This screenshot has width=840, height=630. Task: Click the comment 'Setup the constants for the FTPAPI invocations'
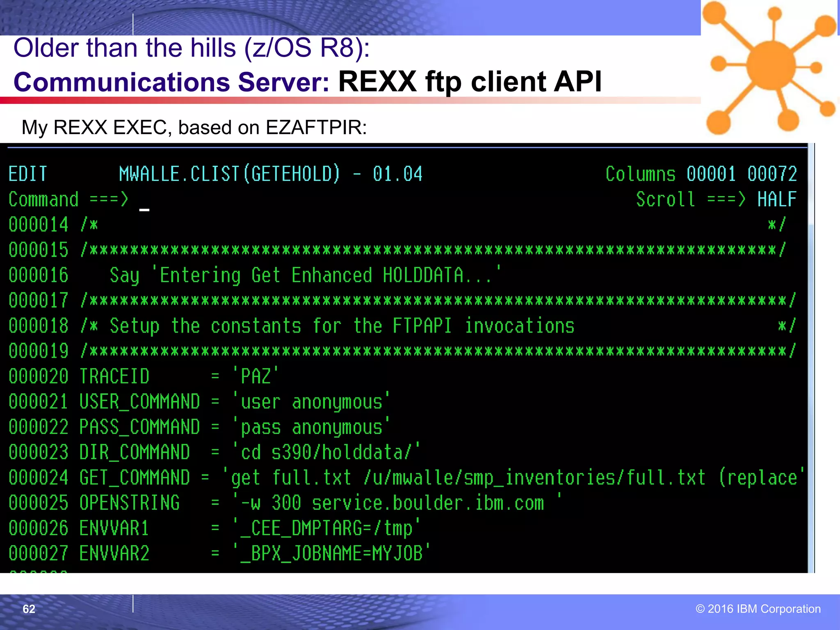pyautogui.click(x=342, y=326)
